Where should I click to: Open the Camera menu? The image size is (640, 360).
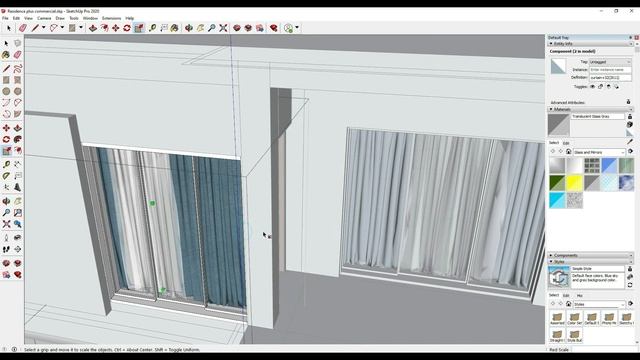tap(44, 18)
